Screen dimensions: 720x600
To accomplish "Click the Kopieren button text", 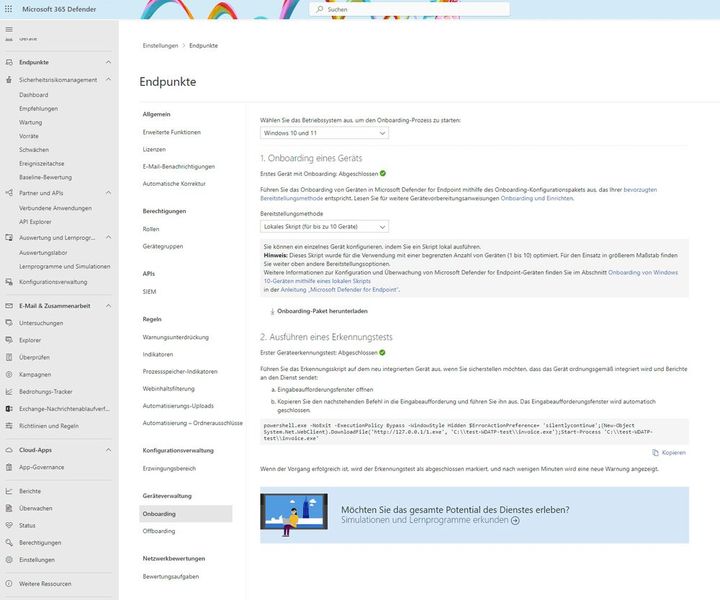I will pyautogui.click(x=674, y=453).
